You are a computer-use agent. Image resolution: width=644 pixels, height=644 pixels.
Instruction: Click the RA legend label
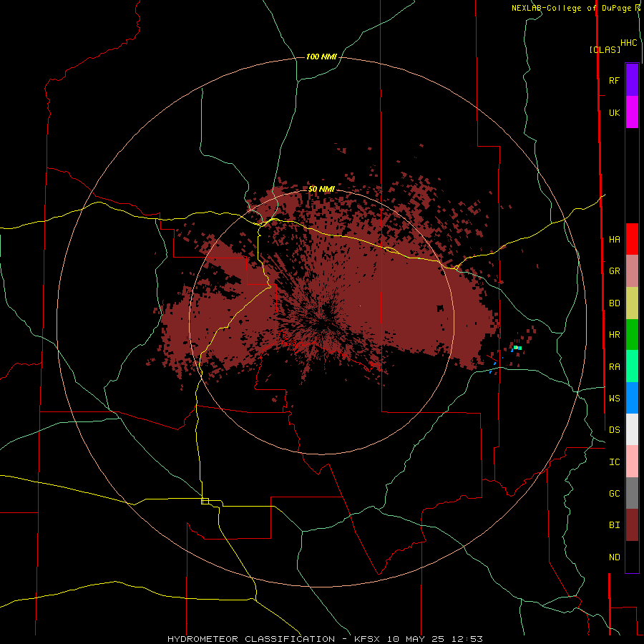[x=614, y=367]
